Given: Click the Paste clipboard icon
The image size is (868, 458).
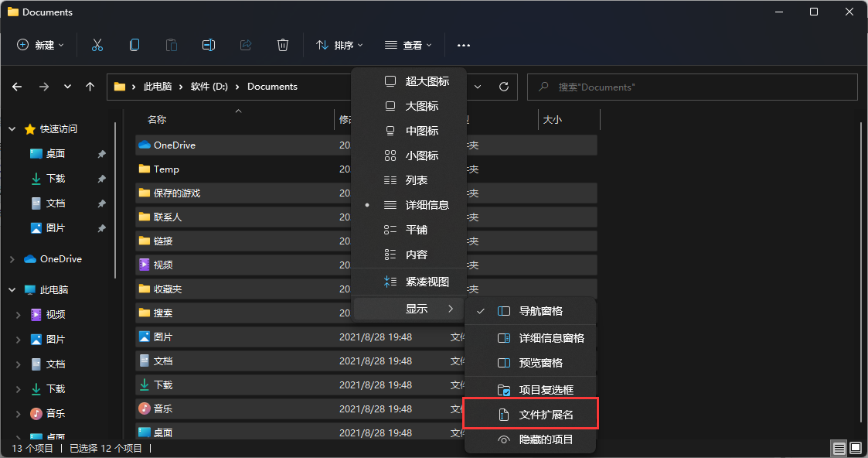Looking at the screenshot, I should (x=172, y=46).
